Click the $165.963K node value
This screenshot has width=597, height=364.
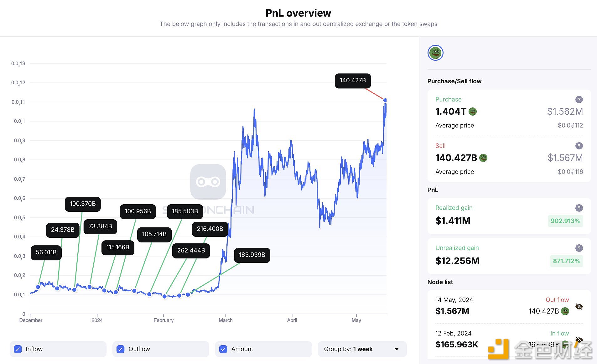pos(457,345)
